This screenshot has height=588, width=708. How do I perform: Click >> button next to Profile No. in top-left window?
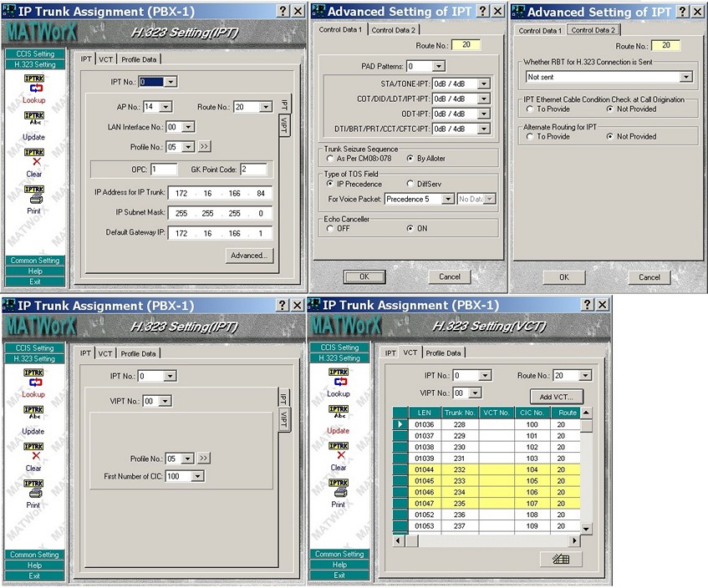(x=204, y=146)
